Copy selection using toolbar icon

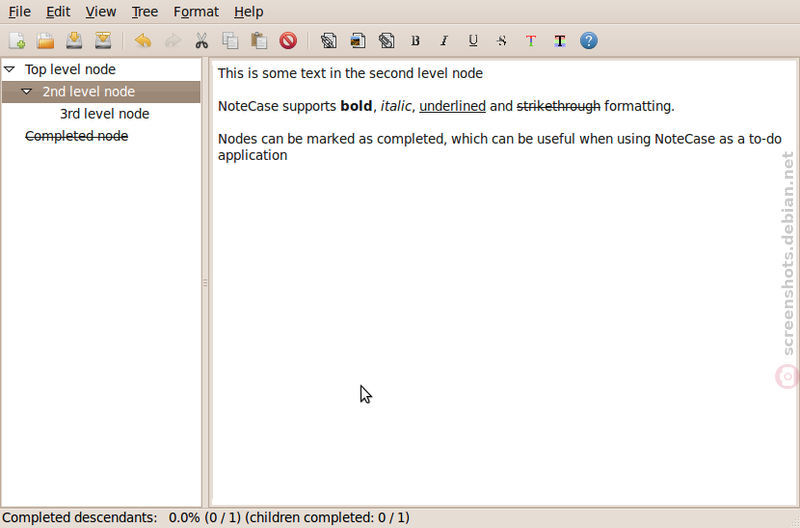[x=230, y=40]
